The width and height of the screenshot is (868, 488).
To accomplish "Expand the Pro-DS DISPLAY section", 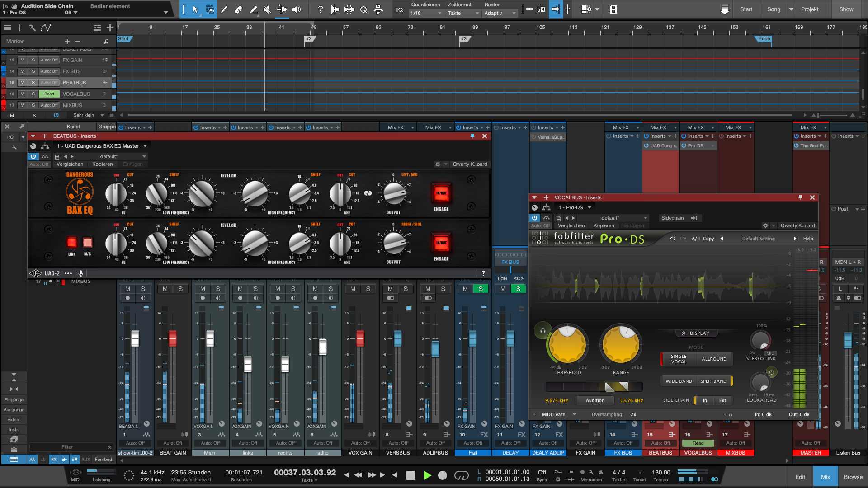I will [x=696, y=333].
